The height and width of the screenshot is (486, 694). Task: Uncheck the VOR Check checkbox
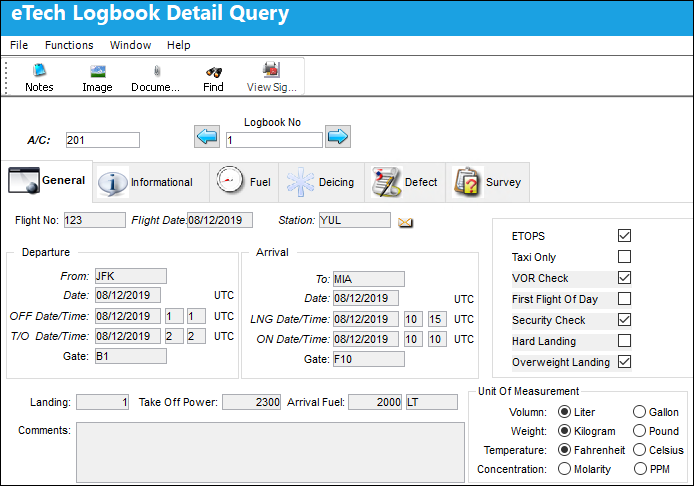(624, 278)
